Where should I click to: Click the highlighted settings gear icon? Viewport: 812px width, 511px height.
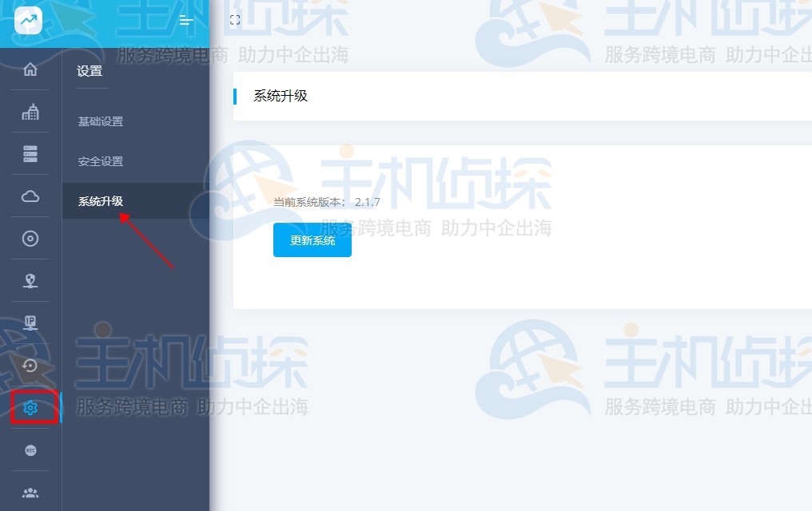pos(30,407)
